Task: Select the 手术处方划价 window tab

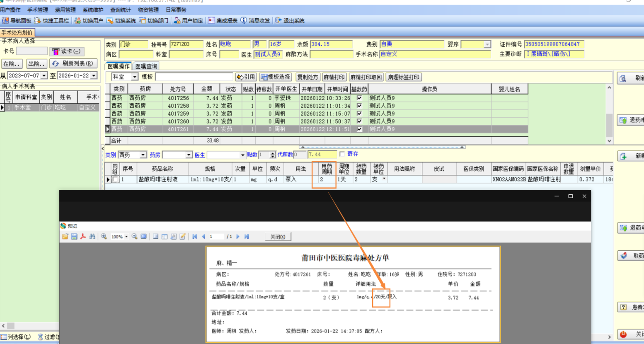Action: click(x=17, y=32)
